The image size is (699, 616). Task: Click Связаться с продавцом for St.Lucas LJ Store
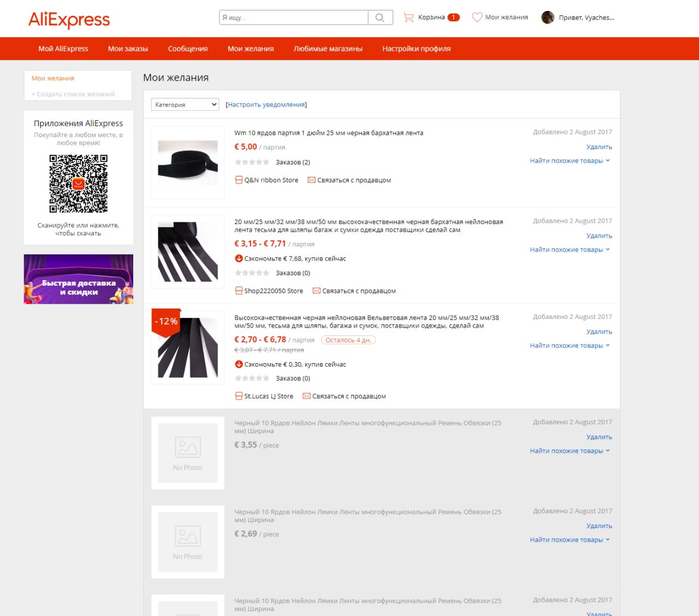(x=349, y=396)
